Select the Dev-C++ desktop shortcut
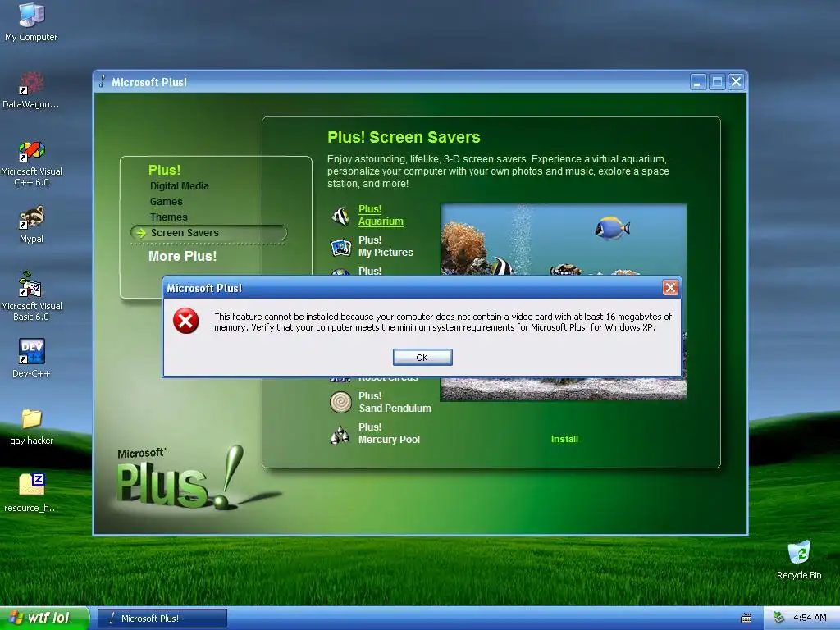The width and height of the screenshot is (840, 630). coord(31,358)
